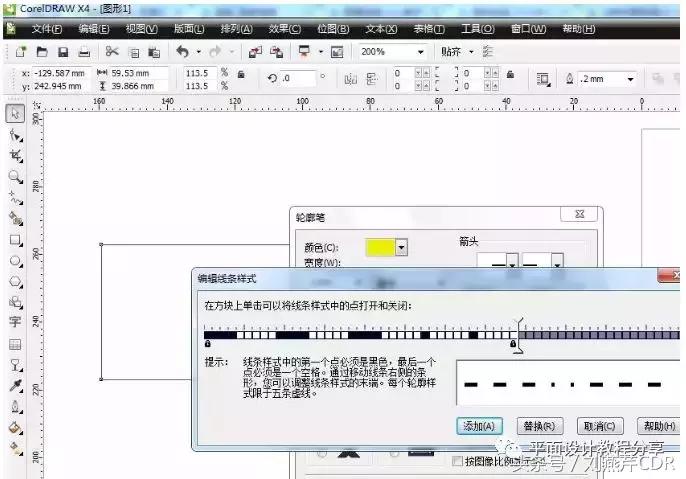Click the x position value field
Screen dimensions: 686x479
pos(62,73)
